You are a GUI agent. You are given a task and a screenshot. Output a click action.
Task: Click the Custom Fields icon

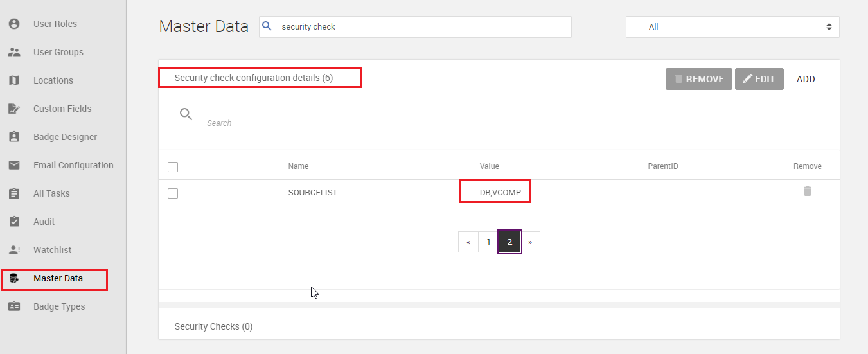click(x=14, y=109)
